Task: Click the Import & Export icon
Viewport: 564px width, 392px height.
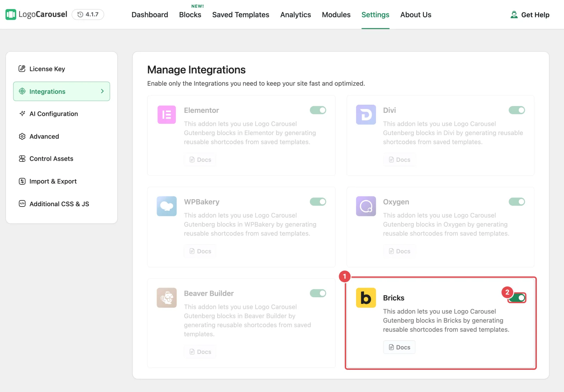Action: pos(22,181)
